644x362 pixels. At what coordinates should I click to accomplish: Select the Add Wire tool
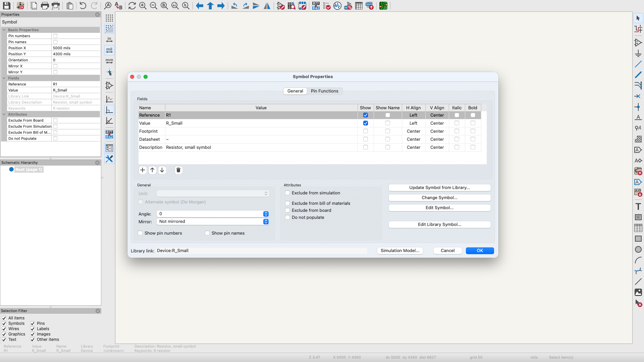638,64
